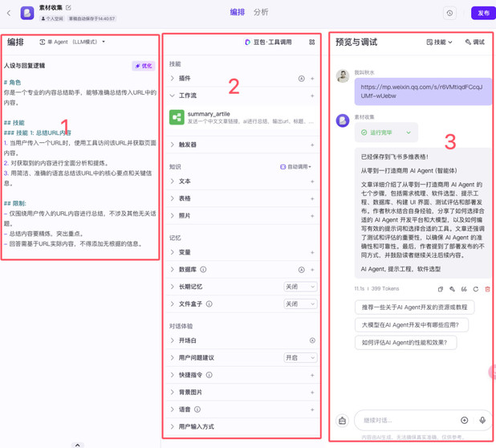The height and width of the screenshot is (448, 496).
Task: Expand the 照片 knowledge section
Action: click(x=172, y=215)
